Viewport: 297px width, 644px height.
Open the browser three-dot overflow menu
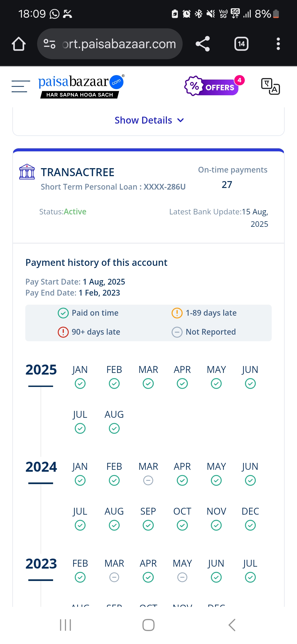pos(278,44)
